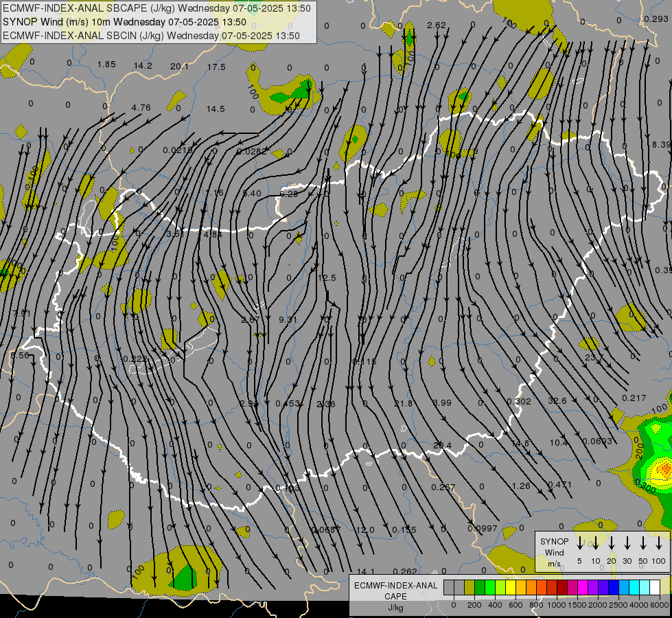Viewport: 672px width, 618px height.
Task: Click the 2.36 map value
Action: pyautogui.click(x=326, y=404)
